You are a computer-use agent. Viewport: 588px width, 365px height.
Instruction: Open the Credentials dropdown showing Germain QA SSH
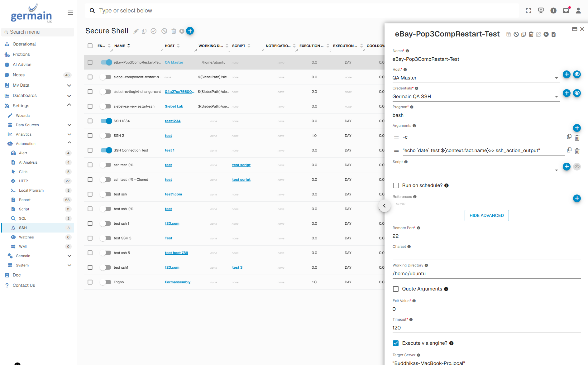(x=476, y=97)
